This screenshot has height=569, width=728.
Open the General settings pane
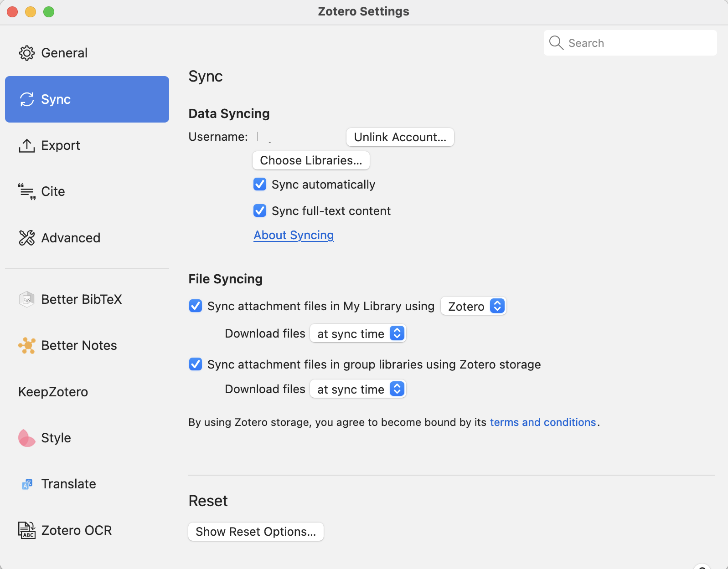tap(87, 53)
